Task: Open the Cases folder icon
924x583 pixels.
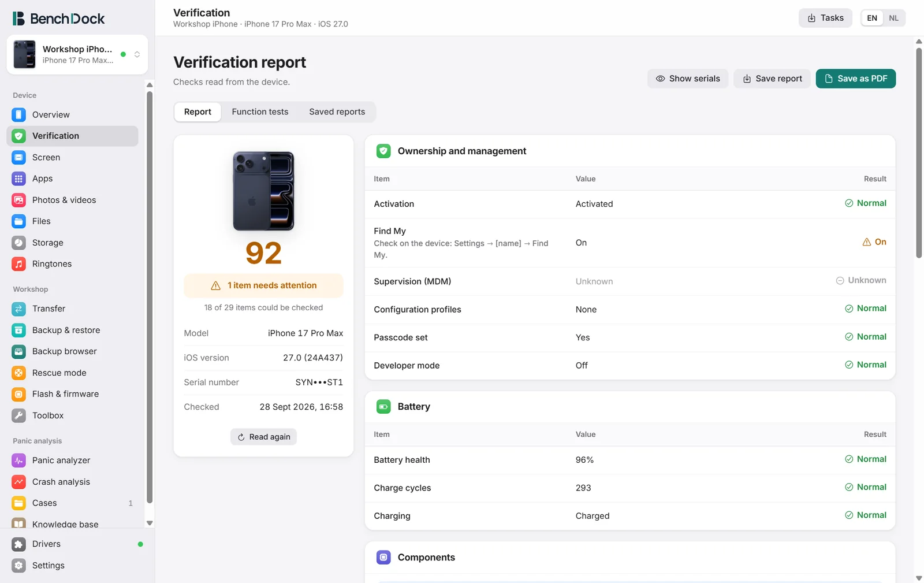Action: click(x=18, y=503)
